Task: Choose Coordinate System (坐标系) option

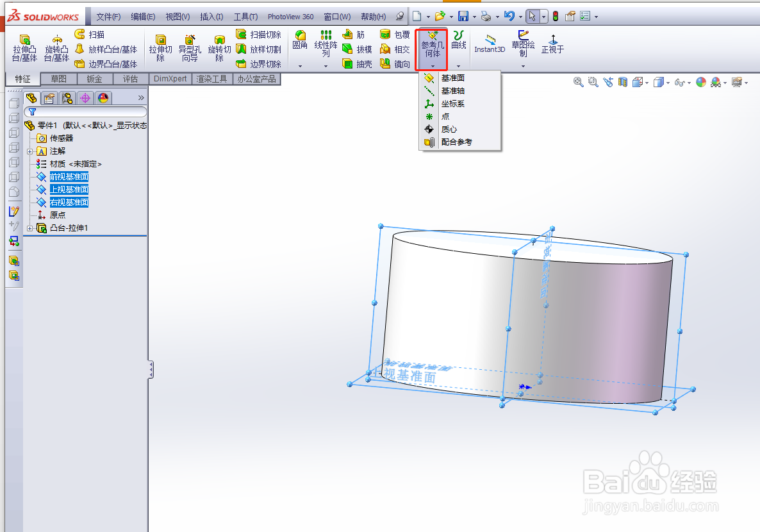Action: (x=460, y=103)
